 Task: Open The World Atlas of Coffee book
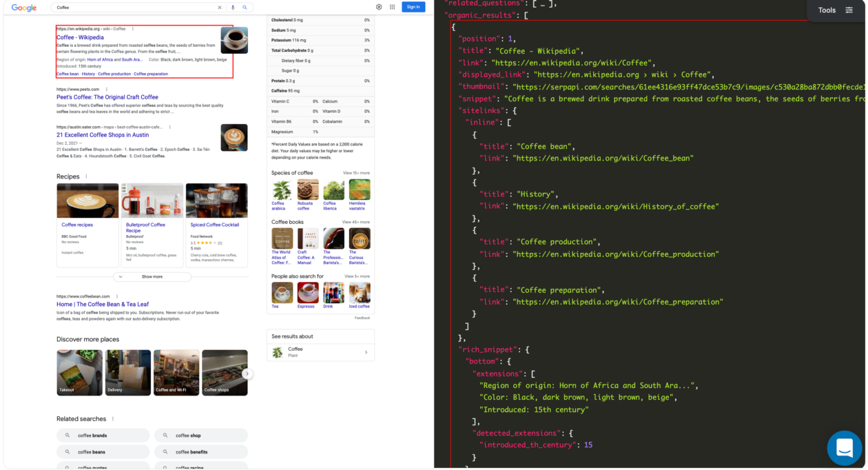tap(282, 246)
